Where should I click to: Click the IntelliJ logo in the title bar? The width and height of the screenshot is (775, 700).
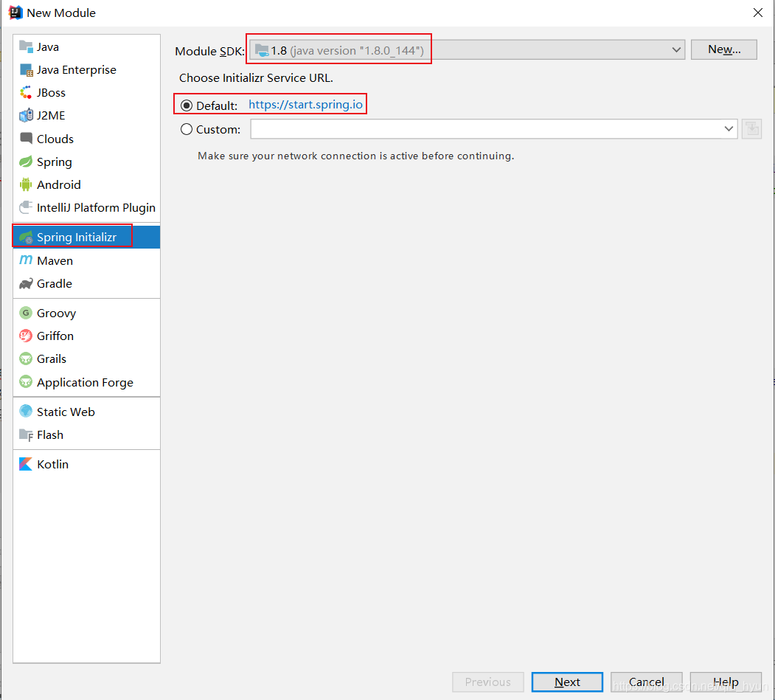point(15,13)
